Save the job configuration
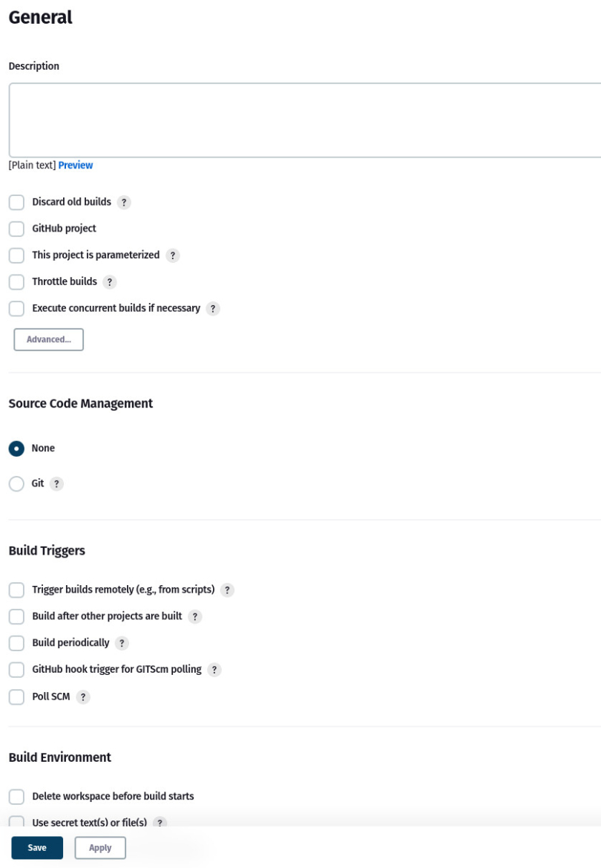 click(36, 847)
